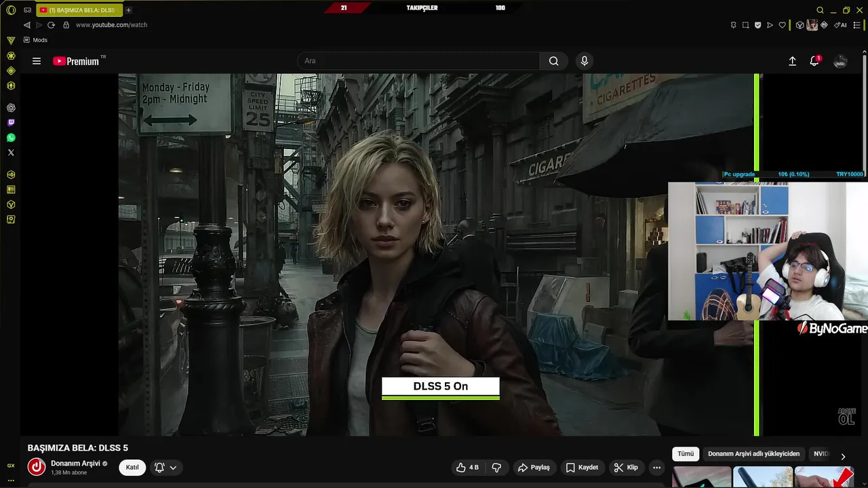Open the ad blocker shield icon

pyautogui.click(x=757, y=25)
